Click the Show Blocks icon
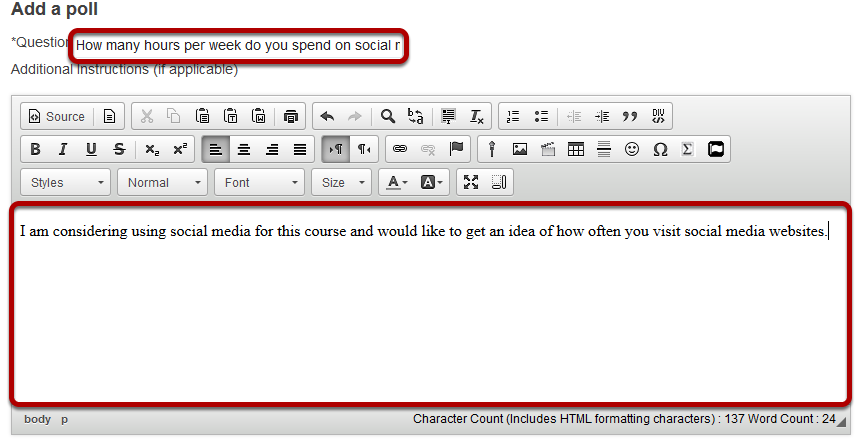This screenshot has height=439, width=859. (499, 183)
